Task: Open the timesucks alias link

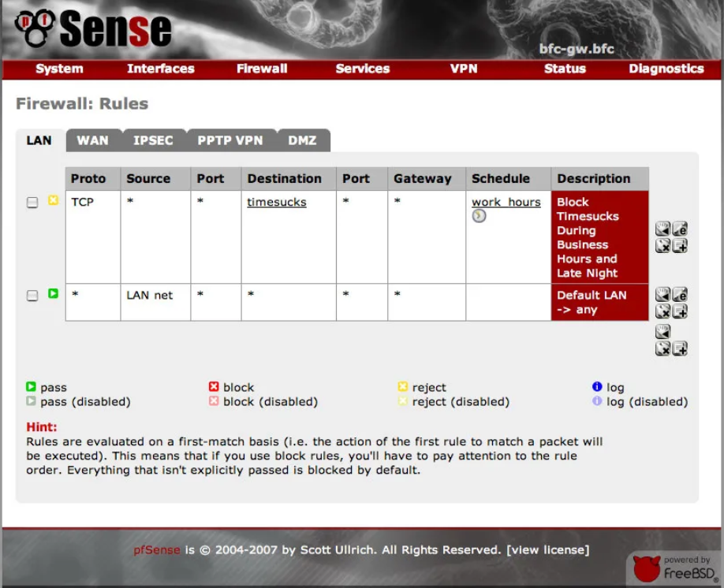Action: pyautogui.click(x=277, y=202)
